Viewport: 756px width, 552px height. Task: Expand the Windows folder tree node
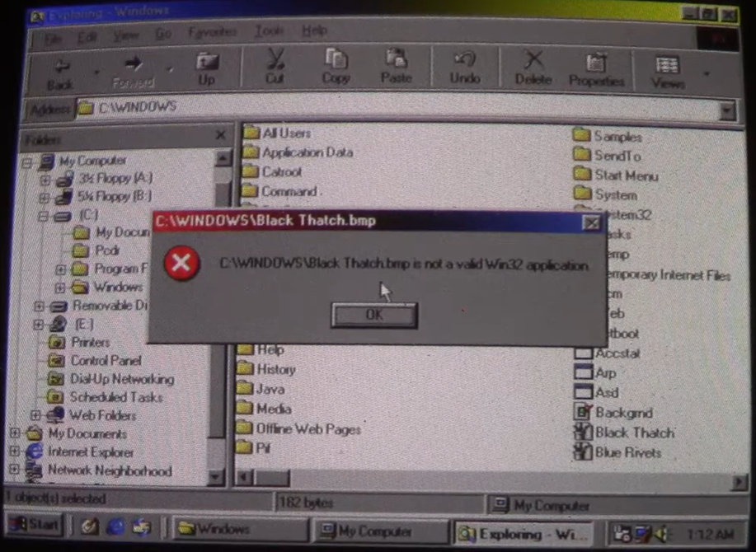click(60, 288)
